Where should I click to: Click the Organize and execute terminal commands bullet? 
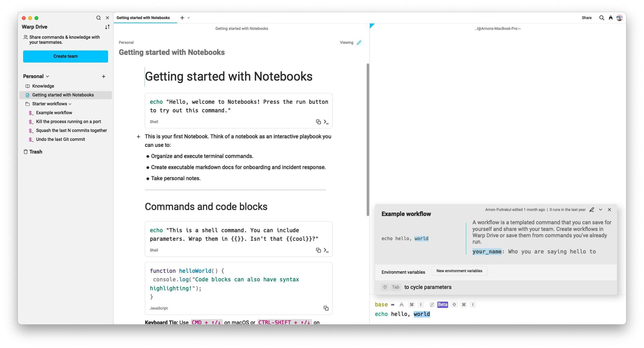(202, 156)
